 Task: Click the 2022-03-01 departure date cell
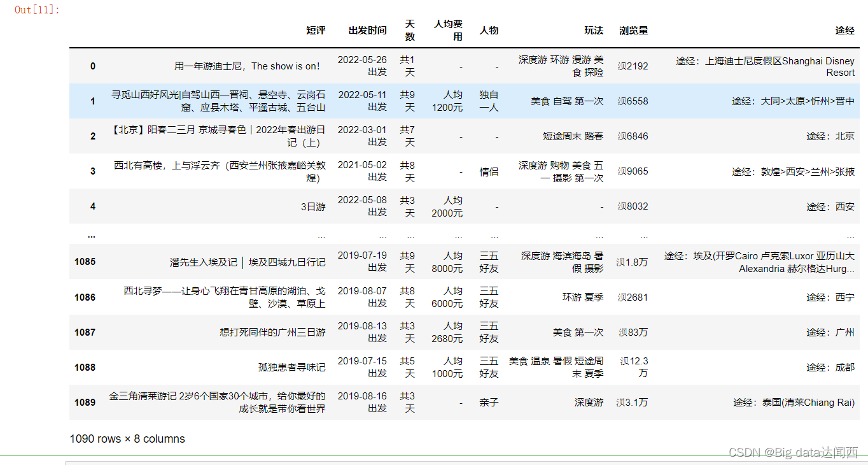pyautogui.click(x=362, y=136)
